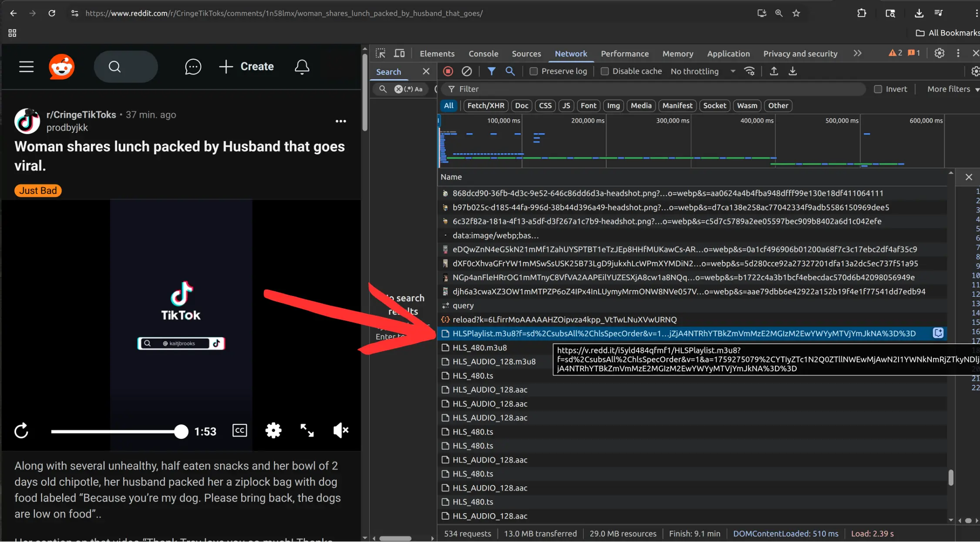The image size is (980, 542).
Task: Click the network Filter text field
Action: click(653, 89)
